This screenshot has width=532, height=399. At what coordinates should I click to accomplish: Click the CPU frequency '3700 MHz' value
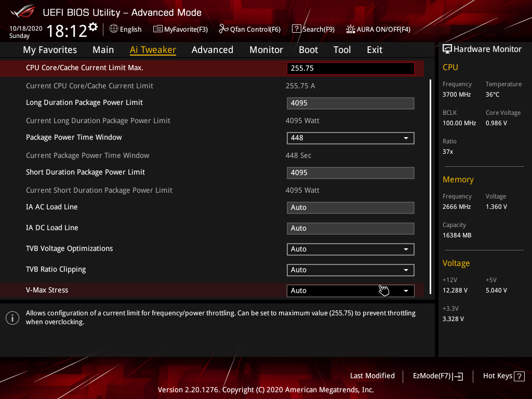[x=456, y=95]
